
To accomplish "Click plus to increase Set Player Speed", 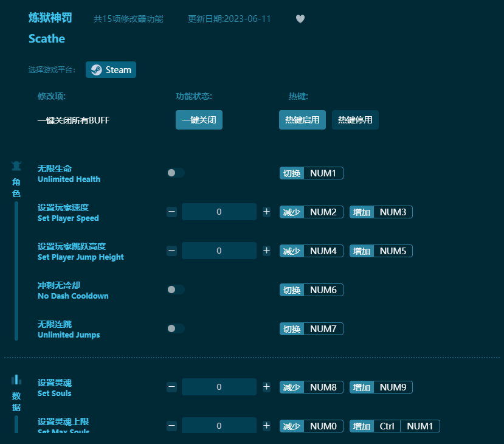I will (x=266, y=212).
